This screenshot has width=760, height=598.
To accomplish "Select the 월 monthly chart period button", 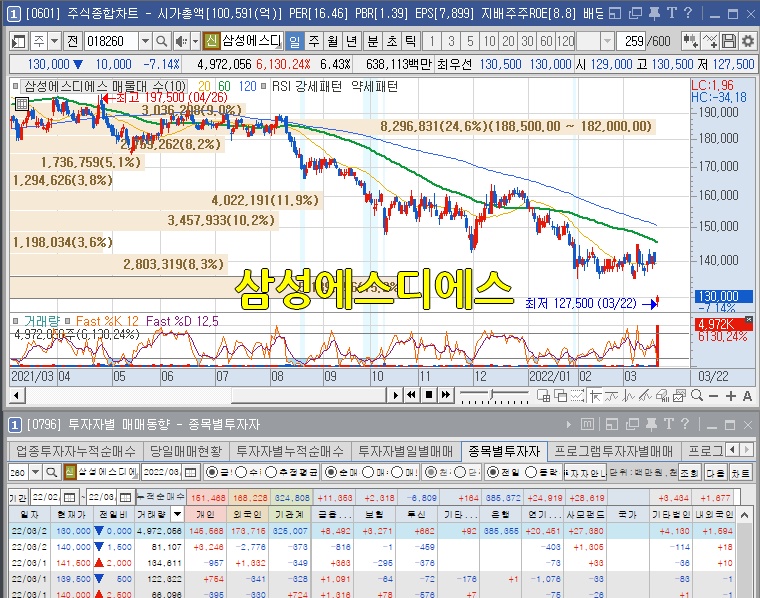I will coord(332,42).
